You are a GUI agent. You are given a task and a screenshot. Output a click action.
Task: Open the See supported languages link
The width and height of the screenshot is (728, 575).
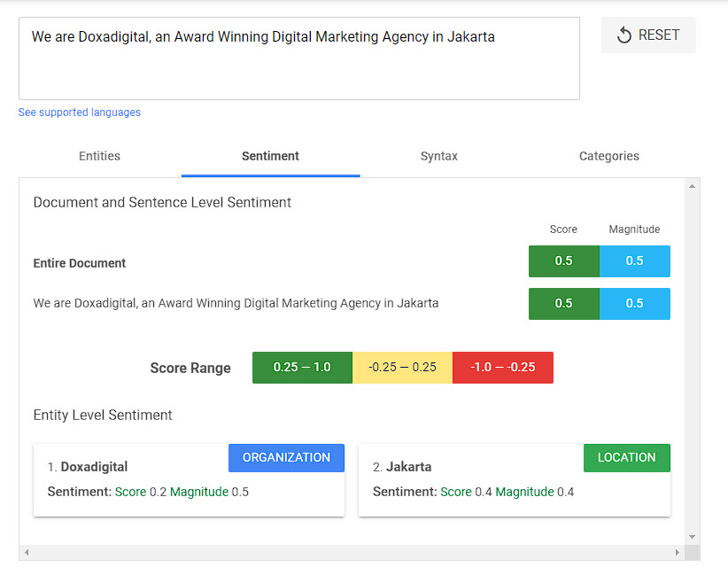(x=80, y=113)
